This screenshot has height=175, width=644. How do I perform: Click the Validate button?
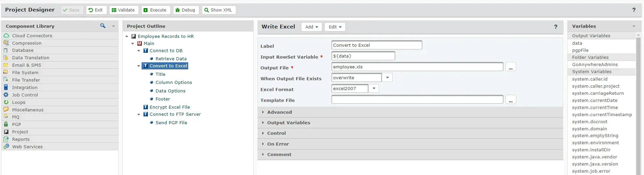(x=124, y=10)
